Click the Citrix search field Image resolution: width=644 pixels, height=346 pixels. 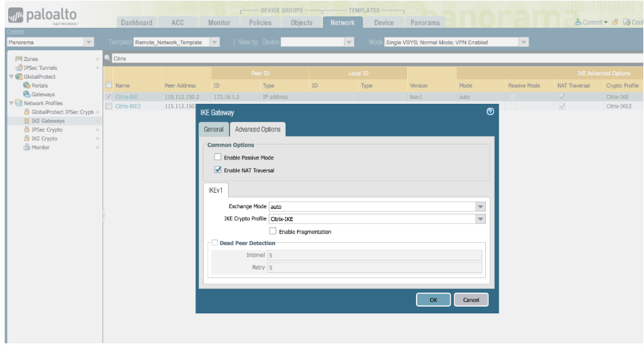pos(377,58)
